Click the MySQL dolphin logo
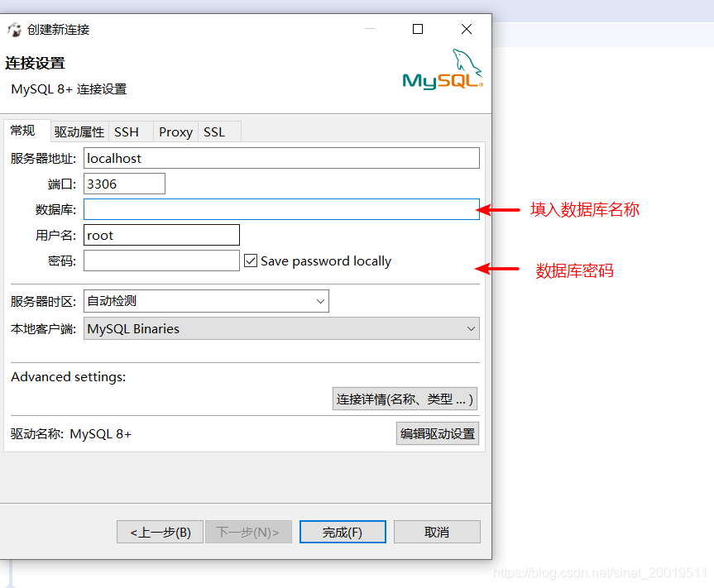The image size is (714, 588). 443,69
